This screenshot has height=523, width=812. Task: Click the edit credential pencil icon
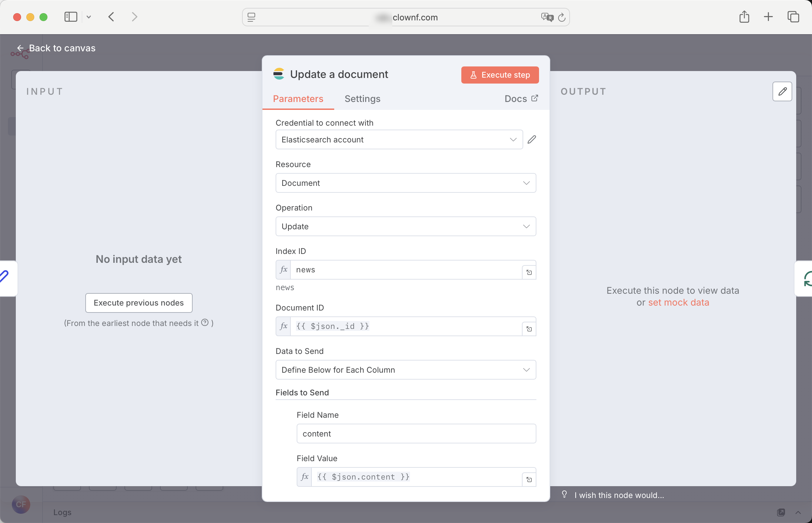click(x=531, y=139)
